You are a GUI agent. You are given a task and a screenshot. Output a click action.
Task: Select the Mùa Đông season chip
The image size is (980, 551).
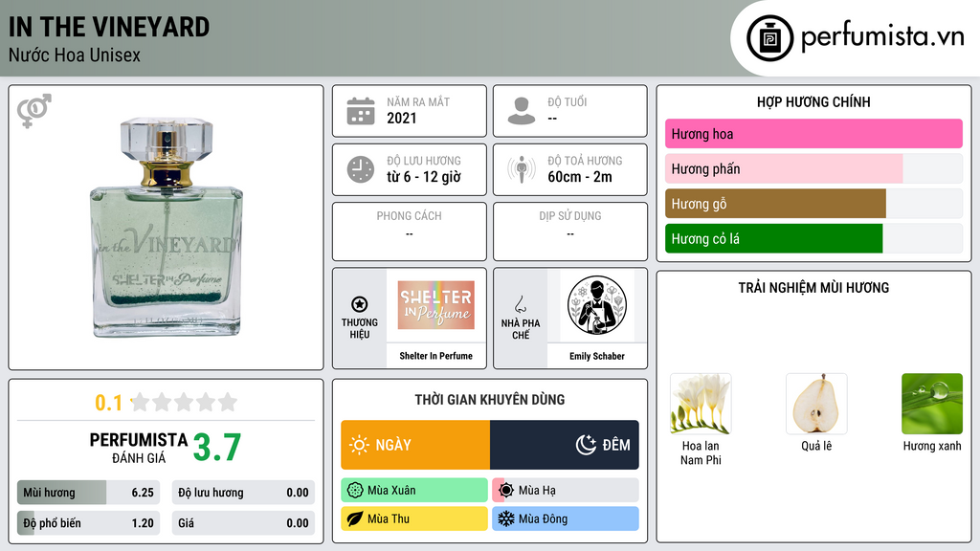point(566,518)
